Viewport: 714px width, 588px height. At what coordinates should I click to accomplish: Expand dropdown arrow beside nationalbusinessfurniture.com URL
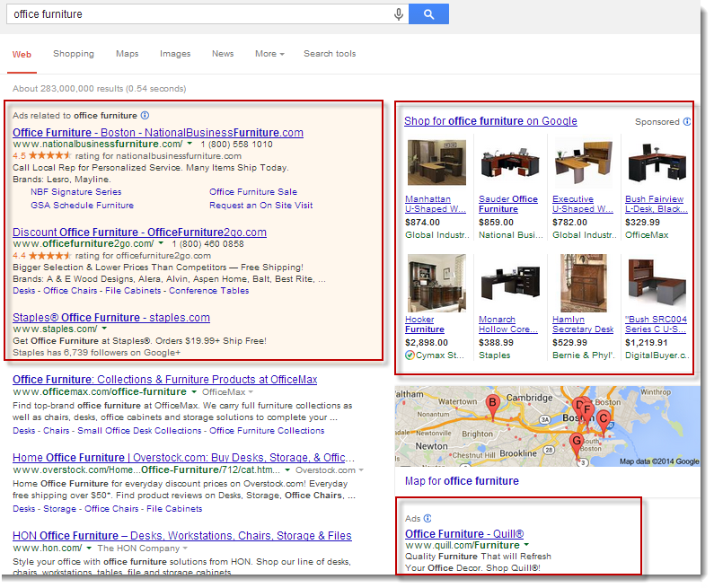pos(190,144)
